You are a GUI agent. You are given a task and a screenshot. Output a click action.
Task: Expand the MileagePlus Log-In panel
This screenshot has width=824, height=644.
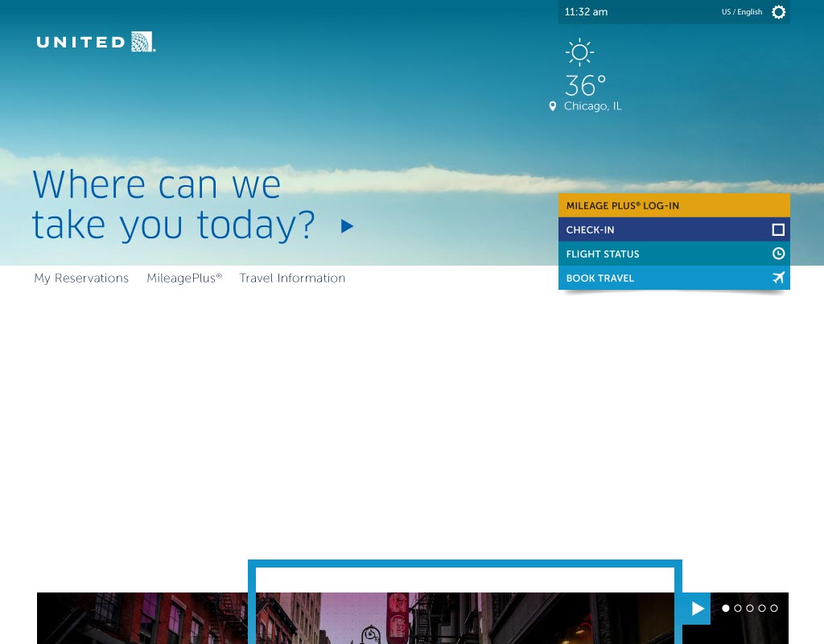(674, 205)
